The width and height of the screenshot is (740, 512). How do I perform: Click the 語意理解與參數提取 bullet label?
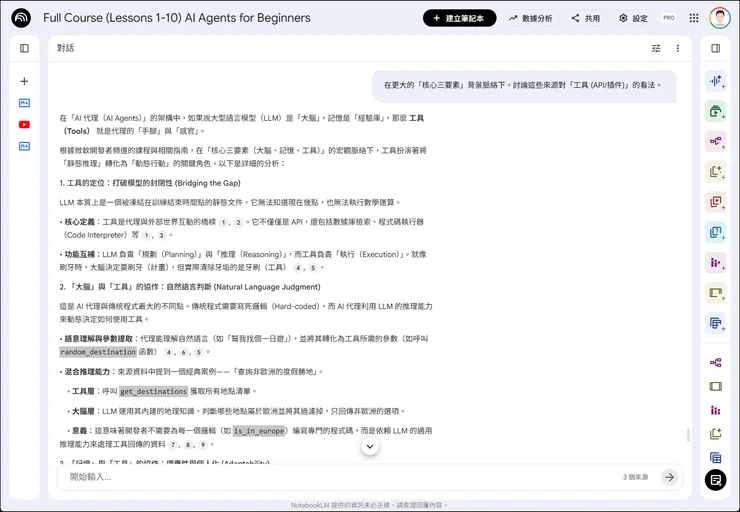[99, 339]
